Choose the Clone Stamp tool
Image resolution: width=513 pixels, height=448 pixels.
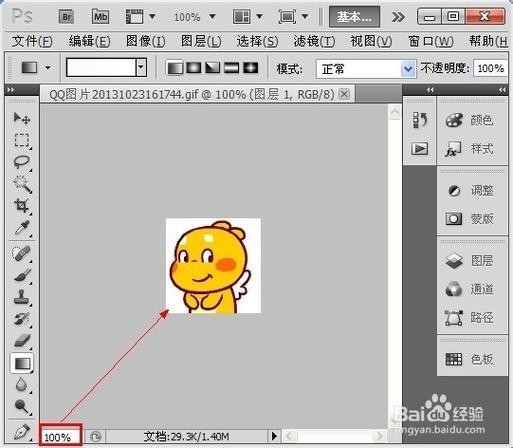22,297
